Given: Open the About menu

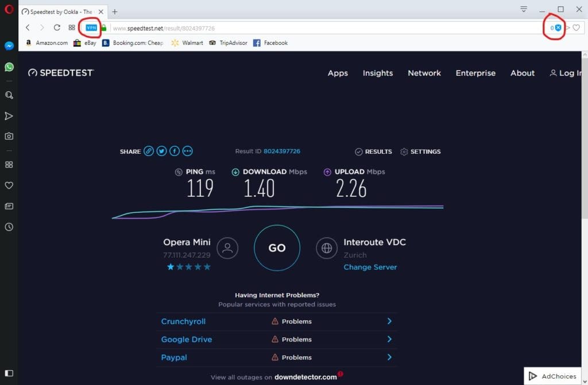Looking at the screenshot, I should coord(523,73).
